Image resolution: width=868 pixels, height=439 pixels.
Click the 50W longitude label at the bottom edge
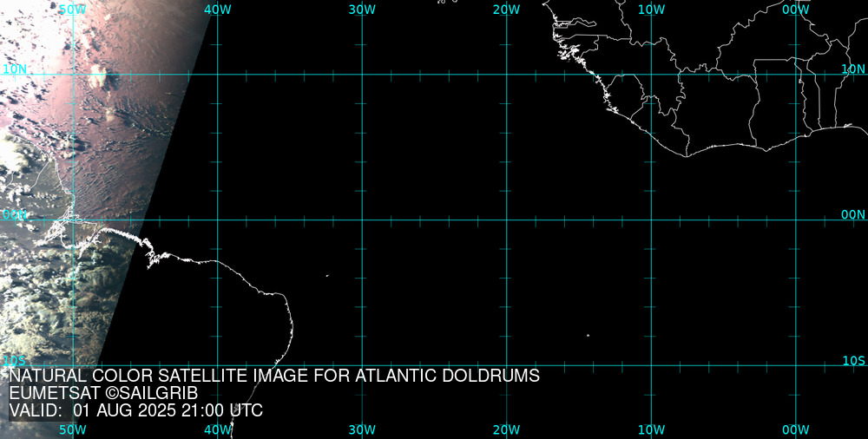73,430
